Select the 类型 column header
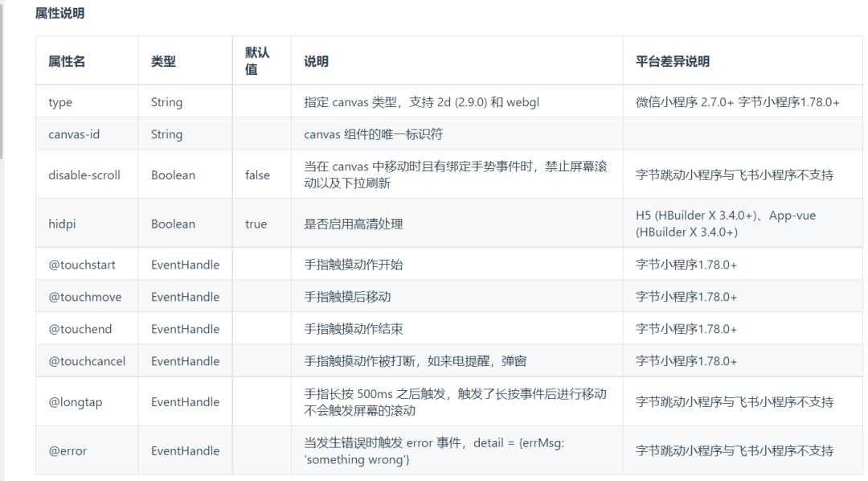868x481 pixels. [x=165, y=61]
